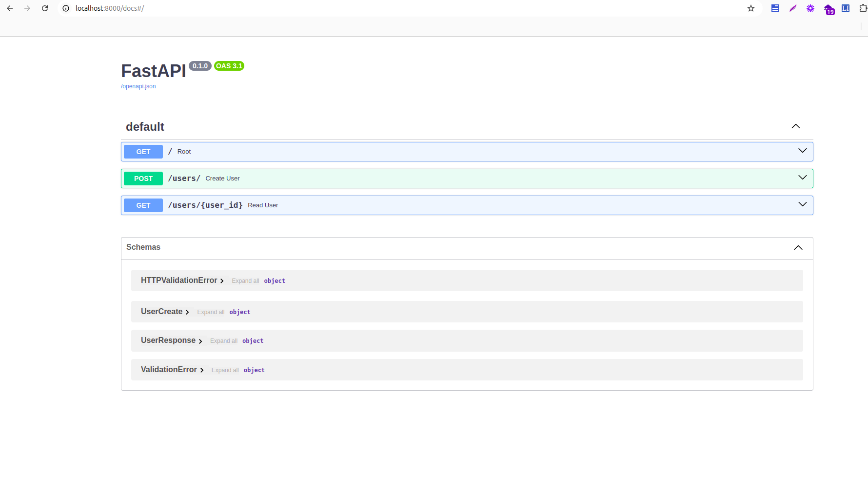Click the GET badge of the Root endpoint
This screenshot has height=478, width=868.
tap(143, 152)
